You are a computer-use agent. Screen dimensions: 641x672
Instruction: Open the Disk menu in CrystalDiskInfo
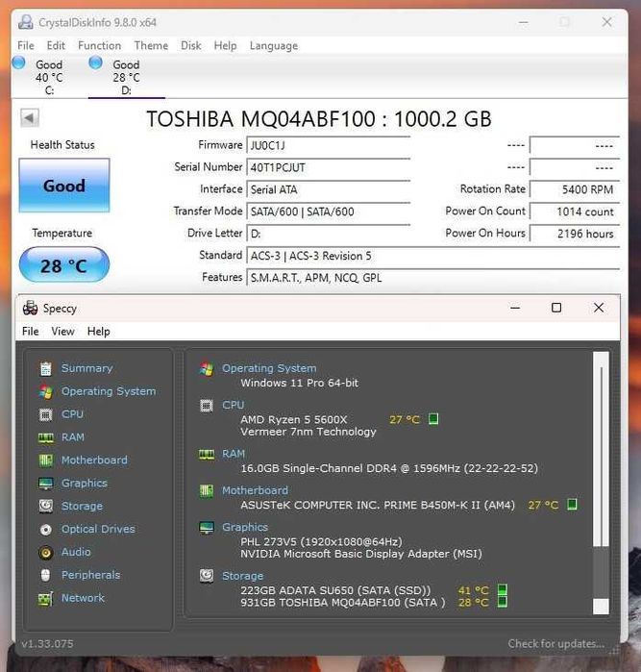190,45
